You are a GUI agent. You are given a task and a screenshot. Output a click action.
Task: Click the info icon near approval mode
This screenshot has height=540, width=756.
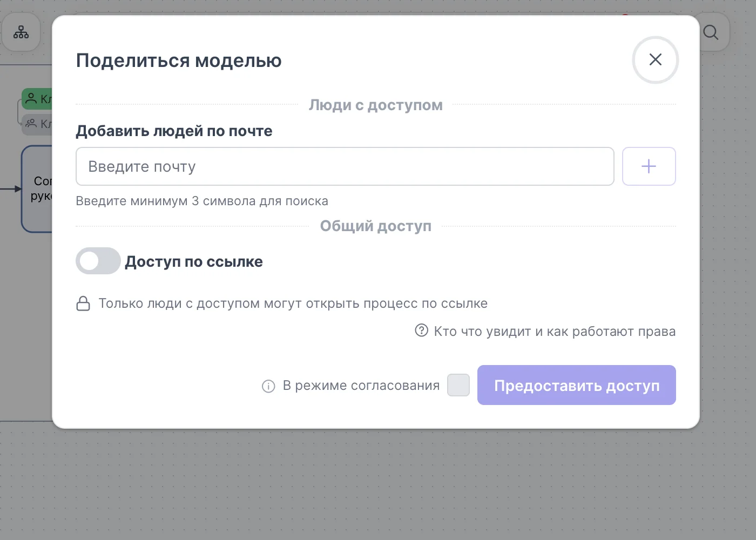(268, 386)
